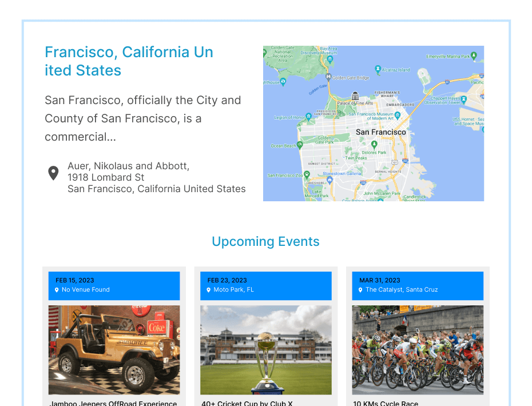Viewport: 532px width, 406px height.
Task: Select the Palace of Fine Arts marker
Action: coord(355,95)
